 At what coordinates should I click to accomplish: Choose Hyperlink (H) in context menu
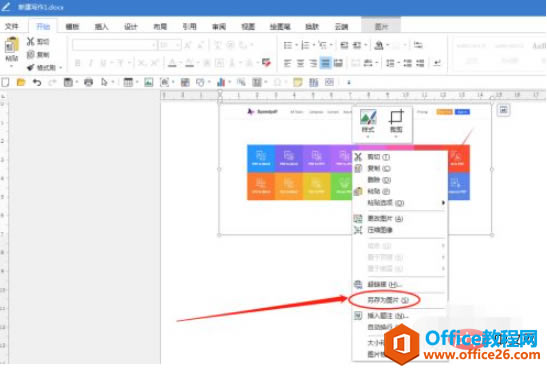(385, 285)
